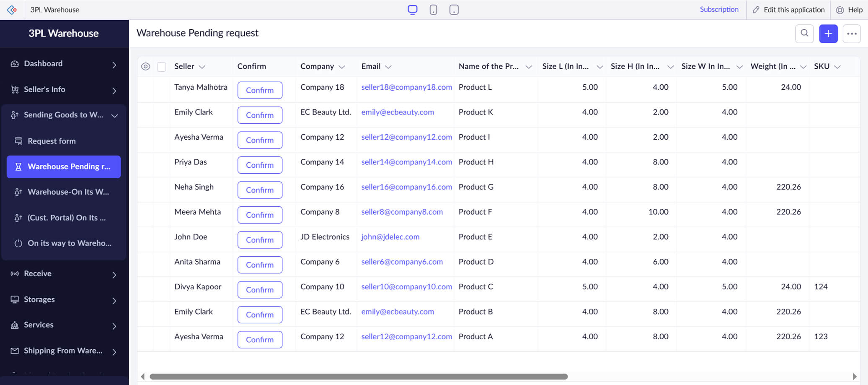The image size is (868, 385).
Task: Click the john@jdelec.com email link
Action: [390, 237]
